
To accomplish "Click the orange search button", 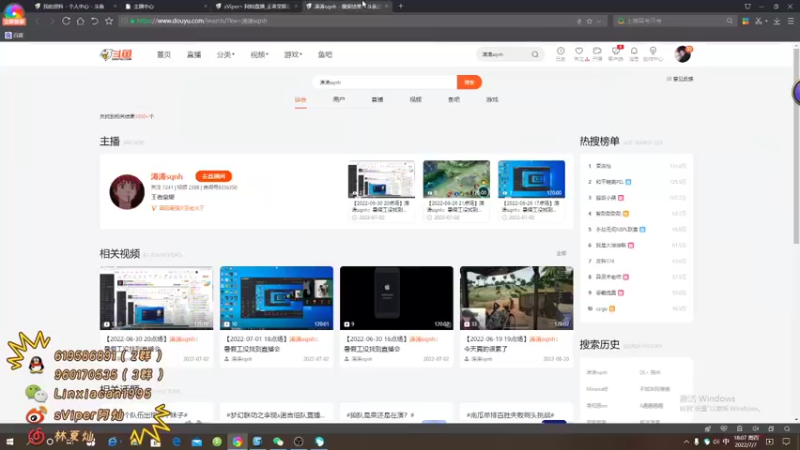I will tap(469, 82).
